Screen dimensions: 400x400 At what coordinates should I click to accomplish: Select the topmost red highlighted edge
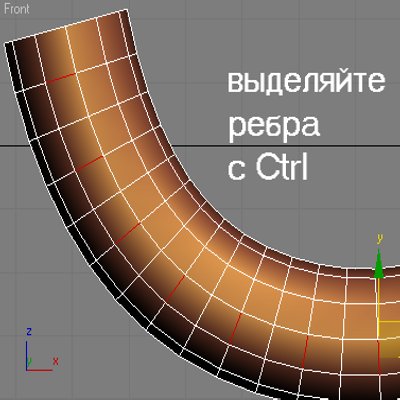pos(60,78)
